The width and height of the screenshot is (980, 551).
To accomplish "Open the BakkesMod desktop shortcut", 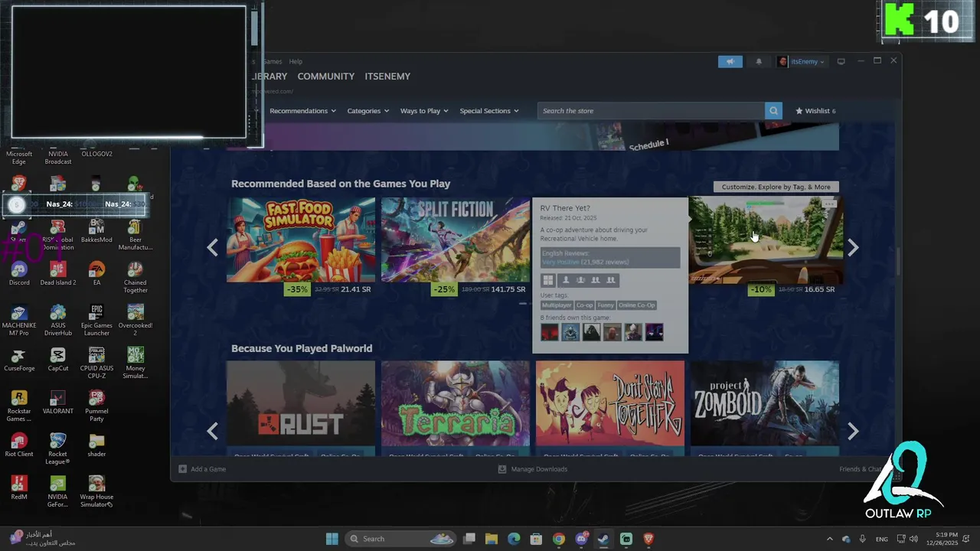I will pos(96,231).
